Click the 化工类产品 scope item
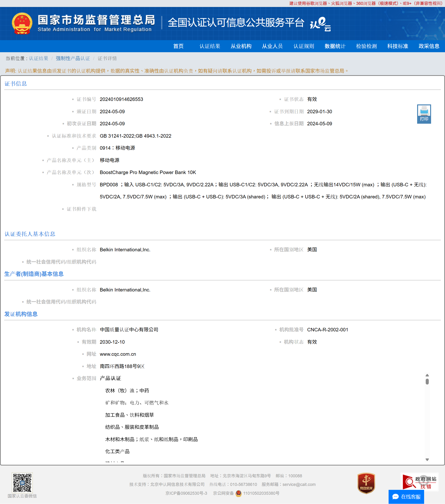The image size is (445, 504). point(117,452)
